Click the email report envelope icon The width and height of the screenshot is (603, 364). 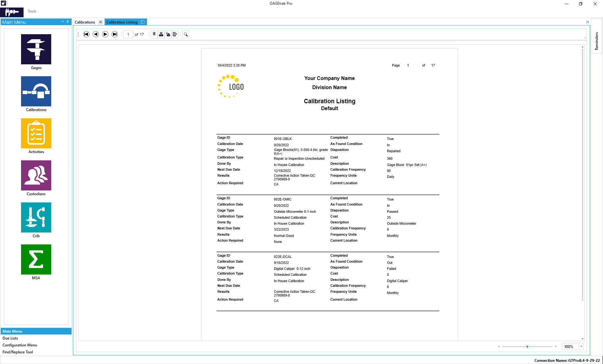pos(168,34)
